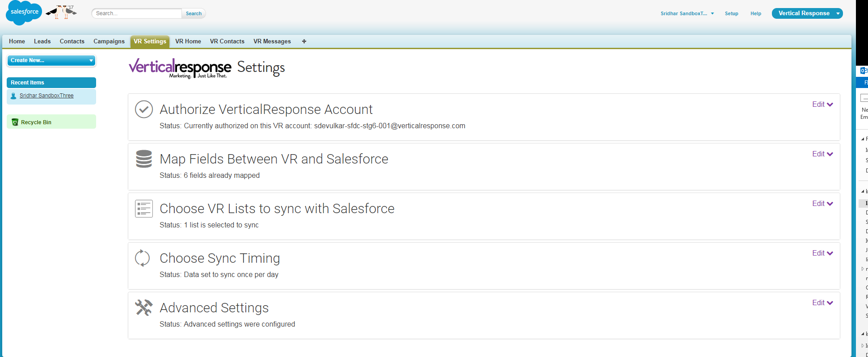Expand Edit for Advanced Settings
This screenshot has width=868, height=357.
pyautogui.click(x=822, y=303)
